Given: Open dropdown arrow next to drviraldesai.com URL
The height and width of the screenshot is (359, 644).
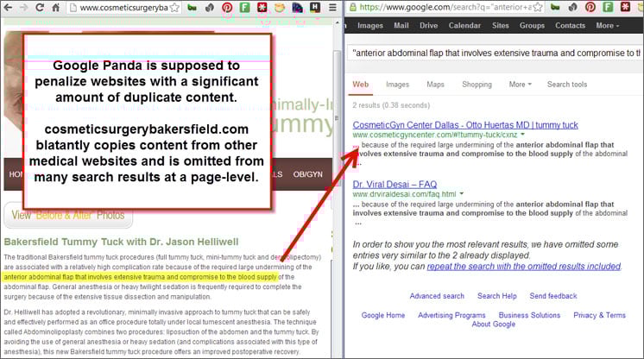Looking at the screenshot, I should coord(462,194).
